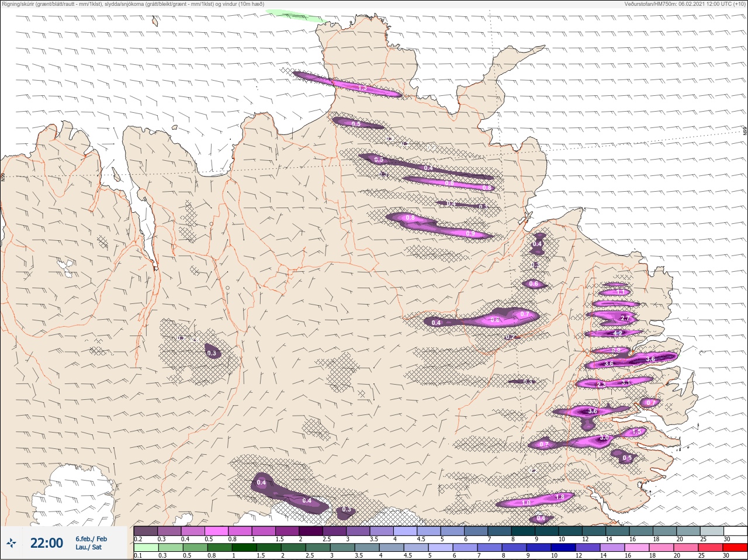This screenshot has height=560, width=748.
Task: Click the 2.3 precipitation value on the map
Action: pyautogui.click(x=600, y=385)
